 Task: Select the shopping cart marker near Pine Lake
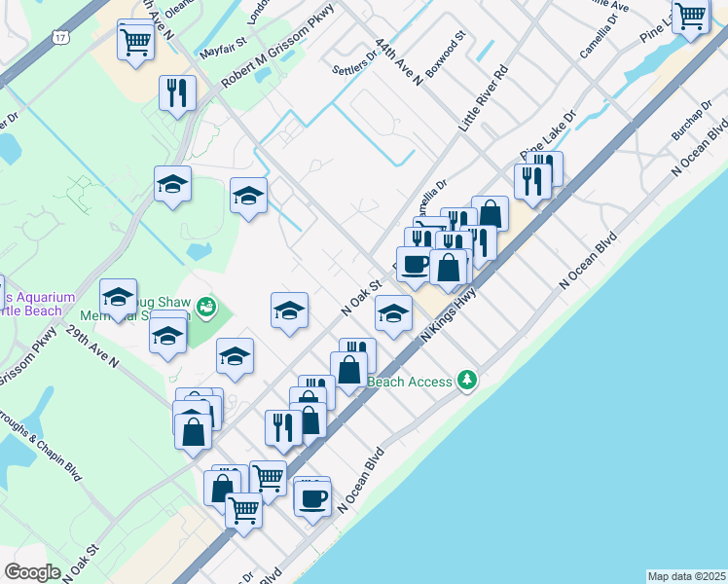pyautogui.click(x=691, y=19)
